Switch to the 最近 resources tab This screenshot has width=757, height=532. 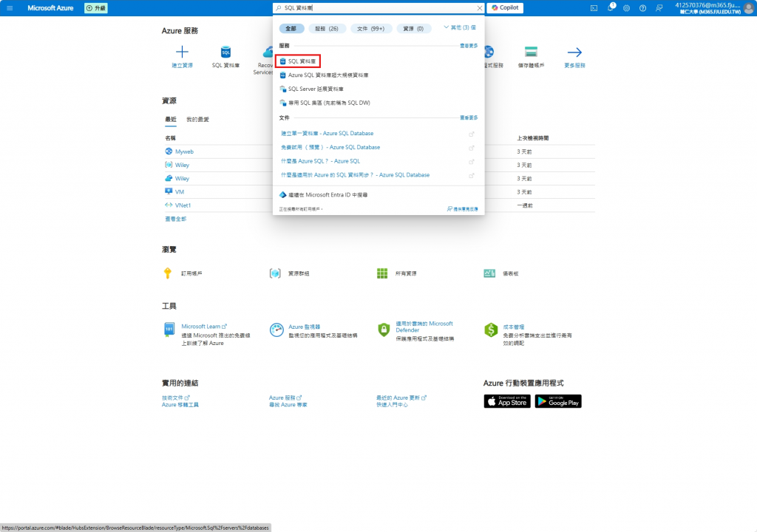pos(171,119)
